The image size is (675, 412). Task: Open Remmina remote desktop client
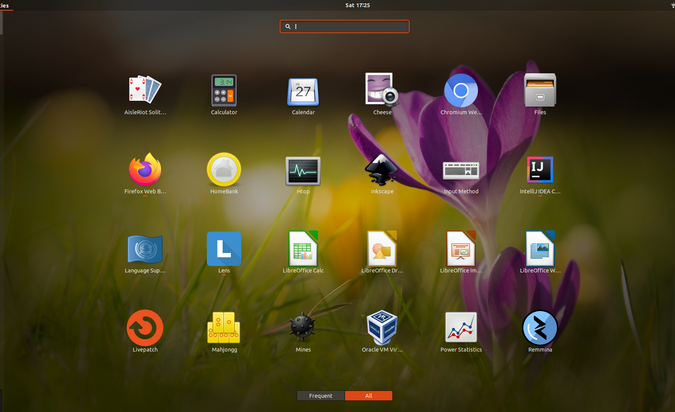click(540, 327)
